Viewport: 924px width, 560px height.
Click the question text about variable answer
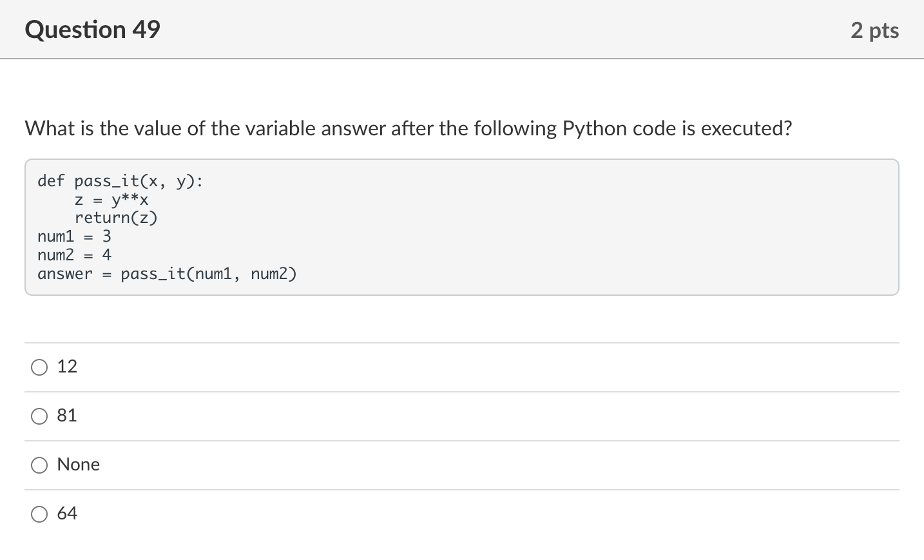[x=408, y=128]
